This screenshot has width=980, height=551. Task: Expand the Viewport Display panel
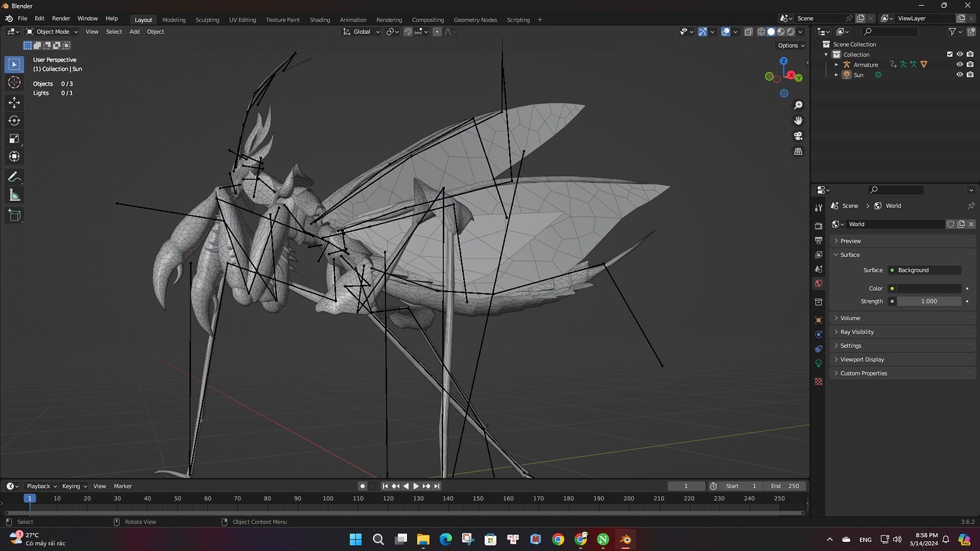[902, 359]
